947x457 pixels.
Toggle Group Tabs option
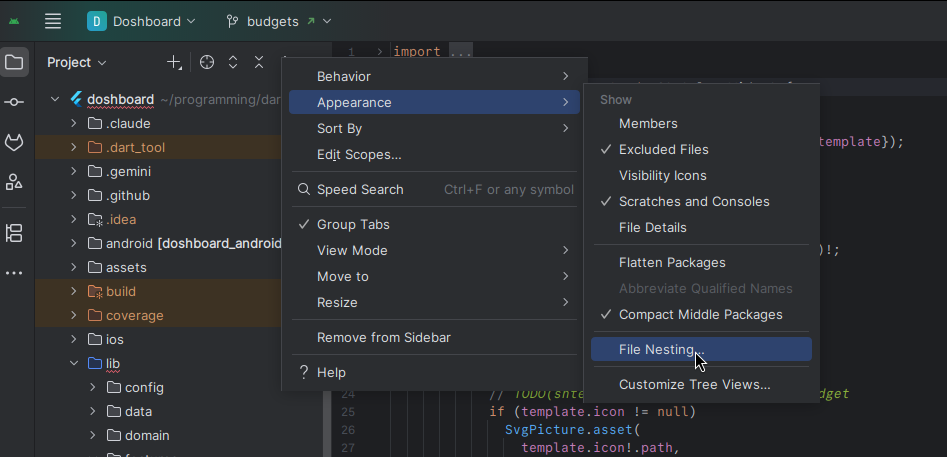point(353,224)
